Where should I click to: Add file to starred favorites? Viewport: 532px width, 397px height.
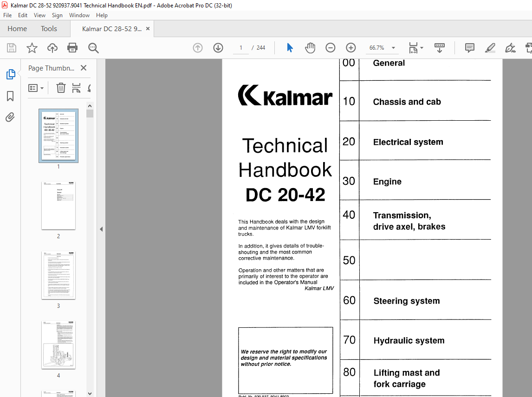[x=32, y=48]
